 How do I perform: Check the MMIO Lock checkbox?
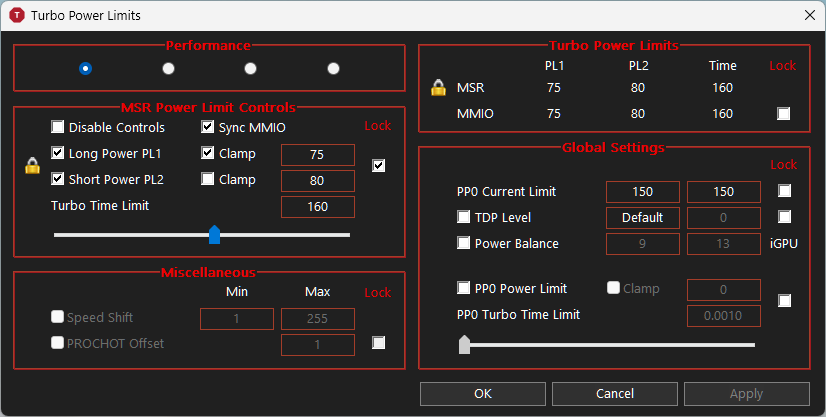pos(784,114)
